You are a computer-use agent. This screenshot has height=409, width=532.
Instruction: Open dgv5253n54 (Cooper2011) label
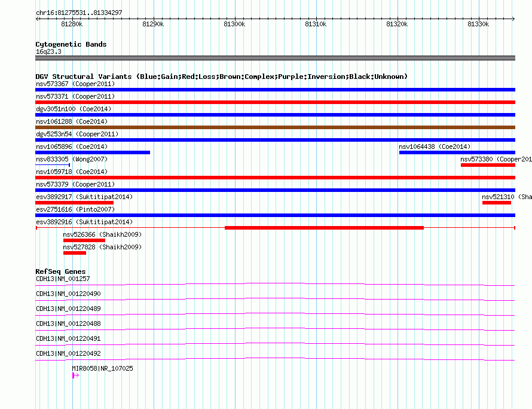pyautogui.click(x=77, y=134)
